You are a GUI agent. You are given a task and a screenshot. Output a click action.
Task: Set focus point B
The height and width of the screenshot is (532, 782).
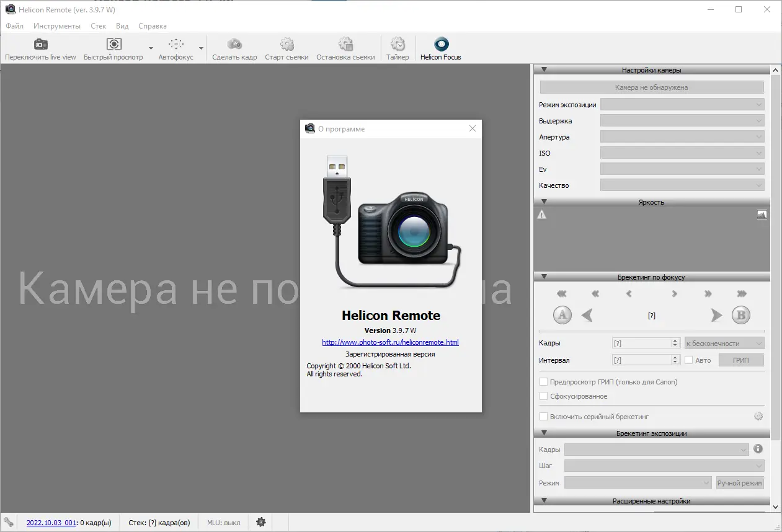(x=741, y=315)
